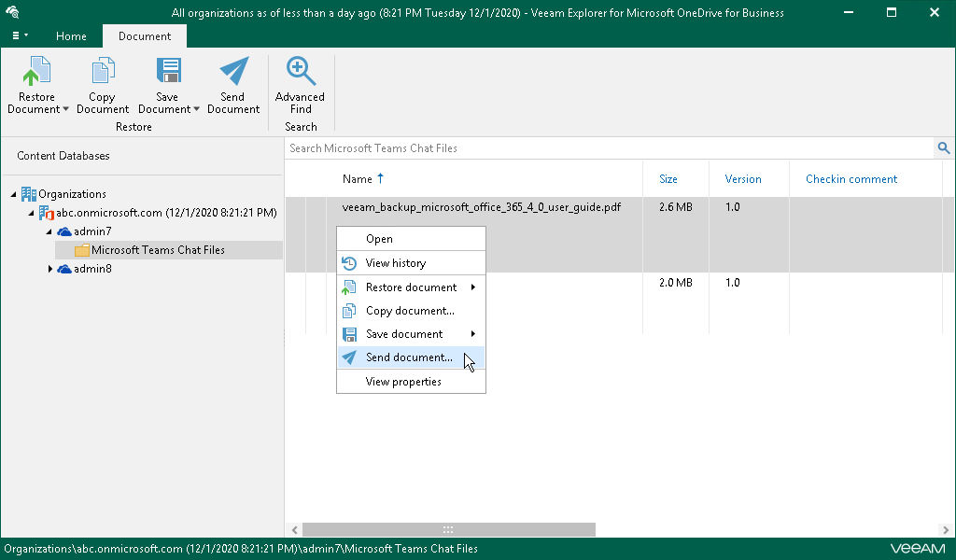Image resolution: width=956 pixels, height=560 pixels.
Task: Open the main hamburger menu dropdown
Action: coord(21,35)
